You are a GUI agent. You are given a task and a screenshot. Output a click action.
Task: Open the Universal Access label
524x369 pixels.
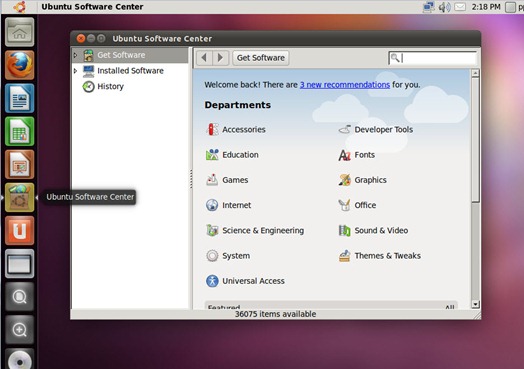253,281
